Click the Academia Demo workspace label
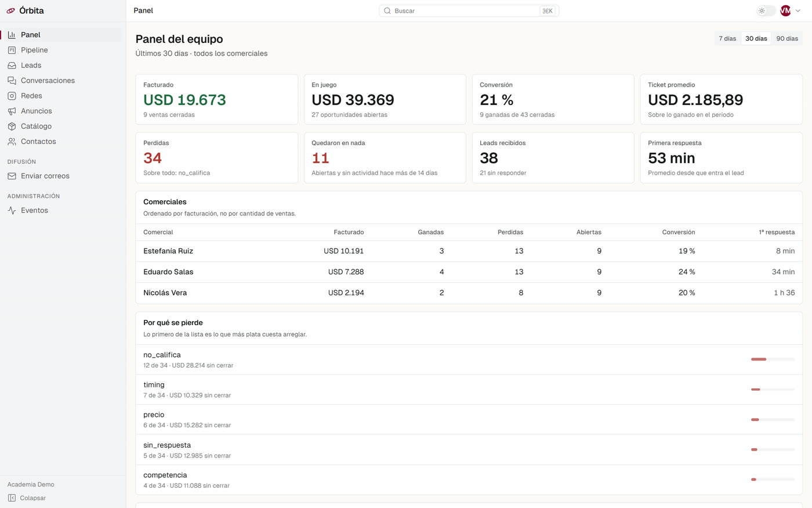Viewport: 812px width, 508px height. point(31,484)
